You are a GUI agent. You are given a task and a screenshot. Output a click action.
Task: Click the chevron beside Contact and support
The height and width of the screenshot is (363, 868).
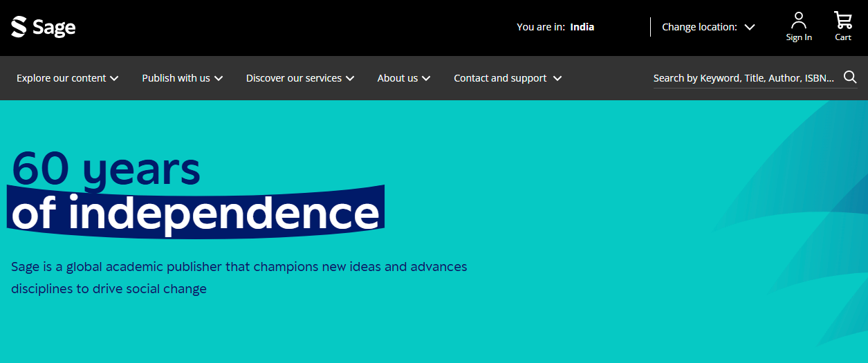pyautogui.click(x=557, y=78)
